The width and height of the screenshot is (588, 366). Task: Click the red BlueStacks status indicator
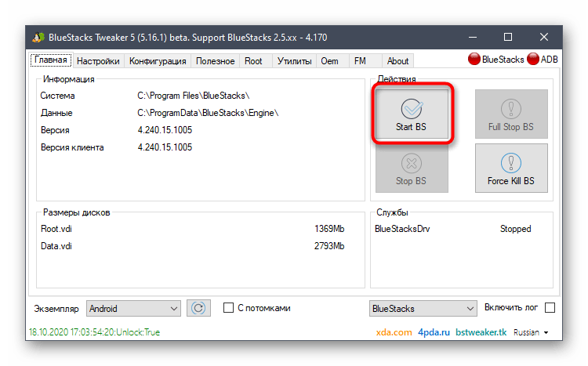pos(474,60)
